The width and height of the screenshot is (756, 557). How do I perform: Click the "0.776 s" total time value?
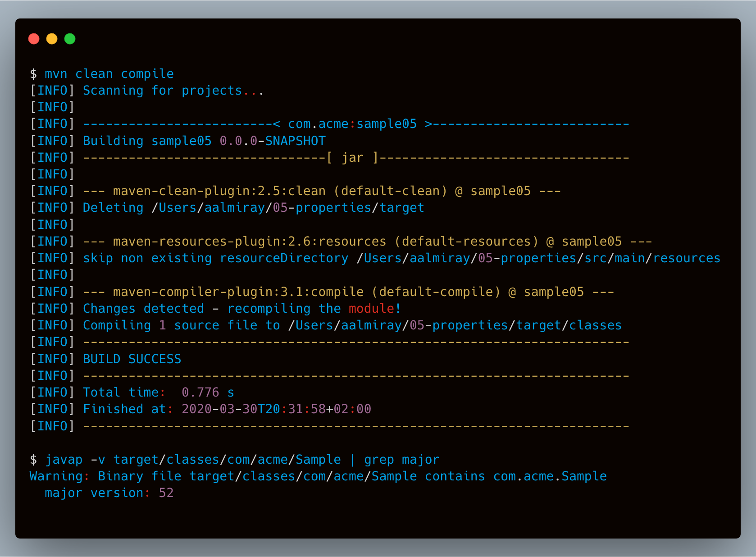pos(208,393)
